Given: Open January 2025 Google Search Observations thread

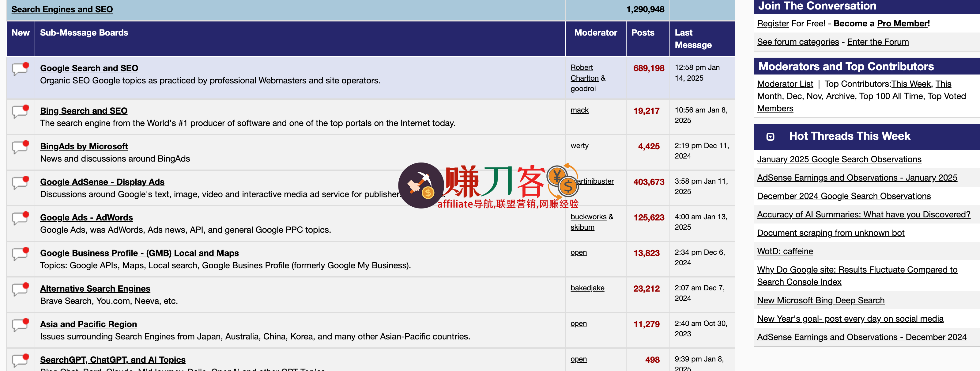Looking at the screenshot, I should point(839,159).
